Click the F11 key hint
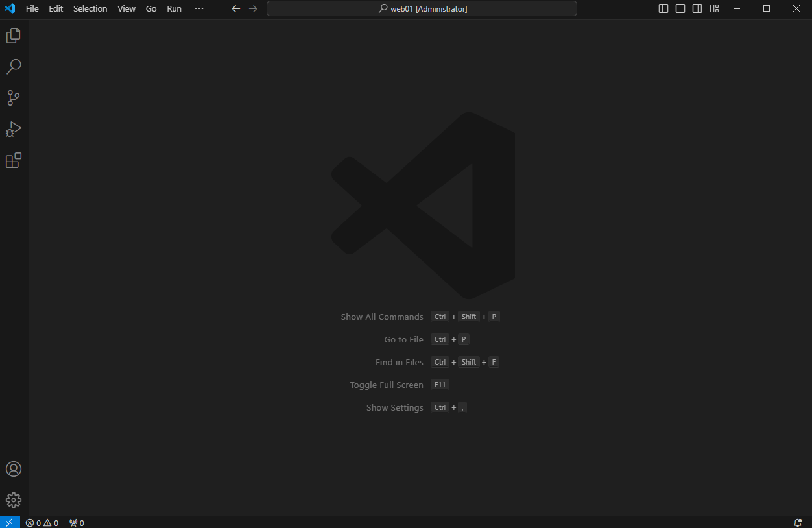This screenshot has width=812, height=528. click(440, 385)
